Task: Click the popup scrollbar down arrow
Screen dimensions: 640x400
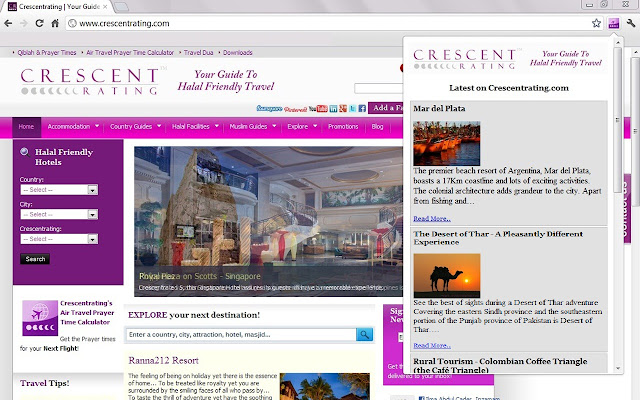Action: 618,368
